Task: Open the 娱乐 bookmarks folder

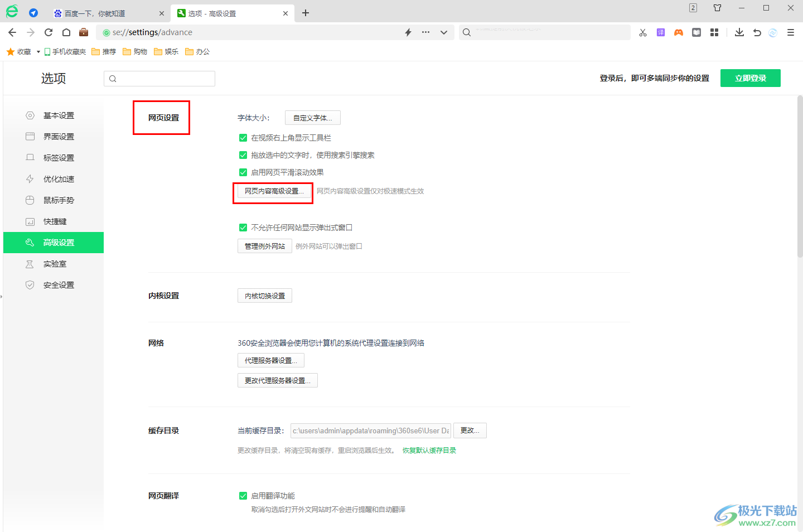Action: pos(167,51)
